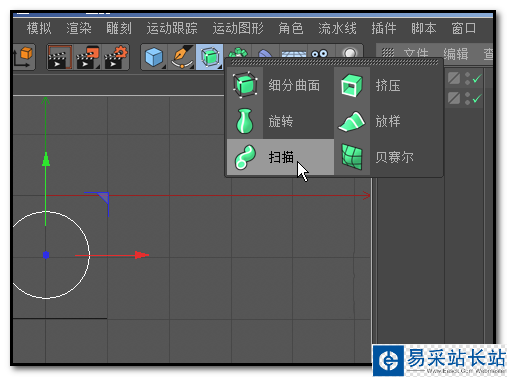
Task: Open render settings clapperboard with gear
Action: tap(116, 57)
